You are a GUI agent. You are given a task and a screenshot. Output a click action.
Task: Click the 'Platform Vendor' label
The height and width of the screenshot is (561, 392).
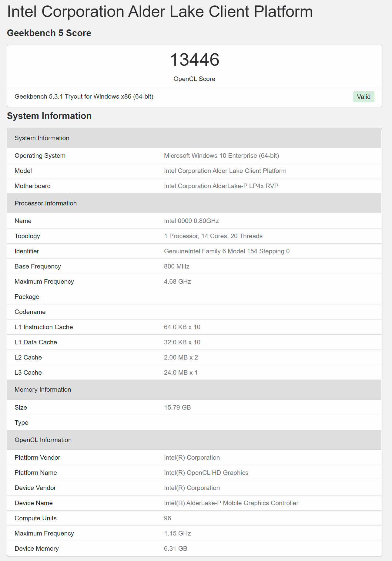pos(37,458)
